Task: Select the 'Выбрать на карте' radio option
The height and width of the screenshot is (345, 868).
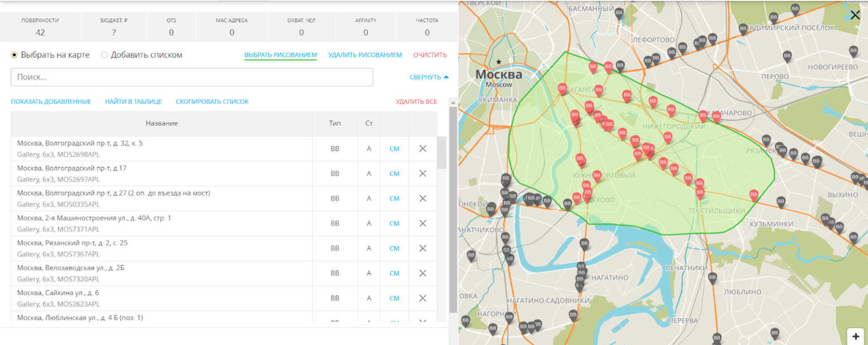Action: [x=15, y=55]
